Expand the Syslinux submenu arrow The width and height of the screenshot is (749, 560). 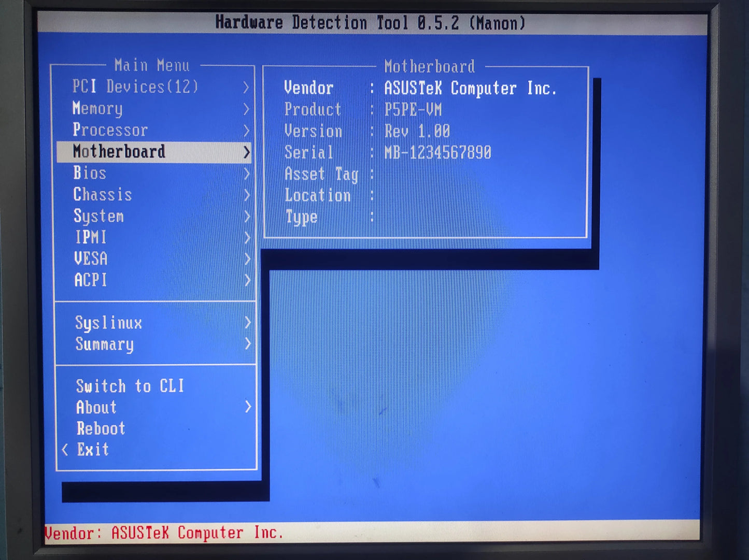[x=248, y=323]
